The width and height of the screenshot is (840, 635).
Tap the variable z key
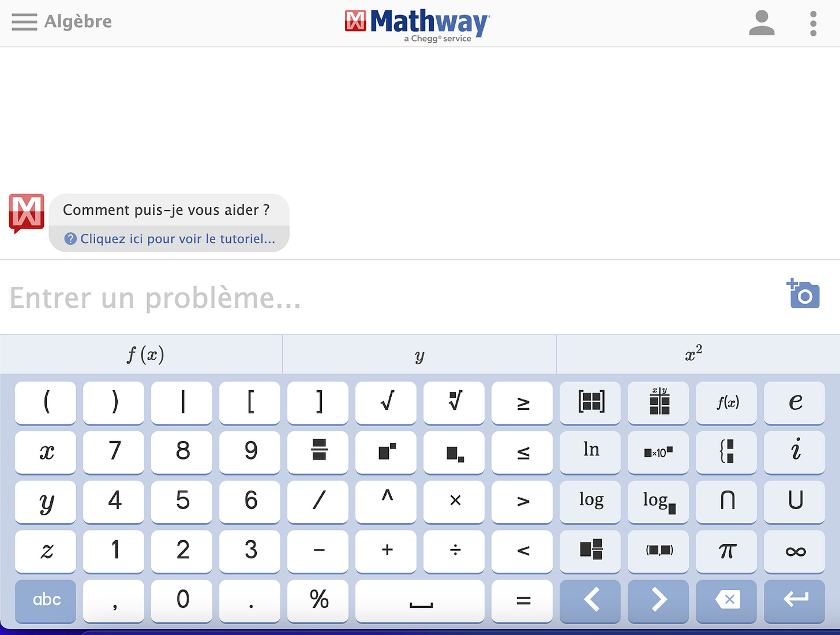[x=46, y=552]
